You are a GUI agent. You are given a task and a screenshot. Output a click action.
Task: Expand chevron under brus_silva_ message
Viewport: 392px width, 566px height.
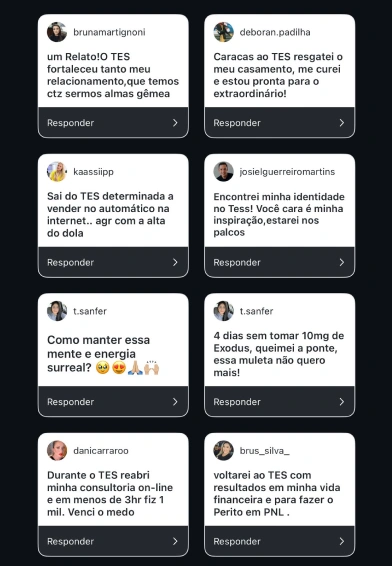(x=341, y=541)
